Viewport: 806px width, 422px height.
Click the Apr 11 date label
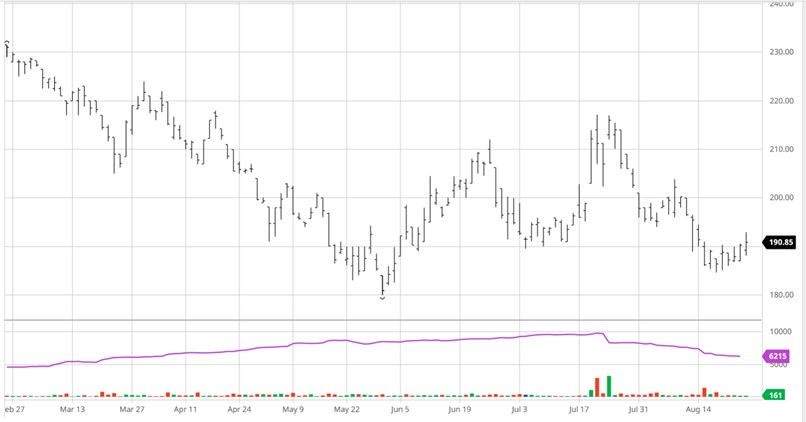186,410
